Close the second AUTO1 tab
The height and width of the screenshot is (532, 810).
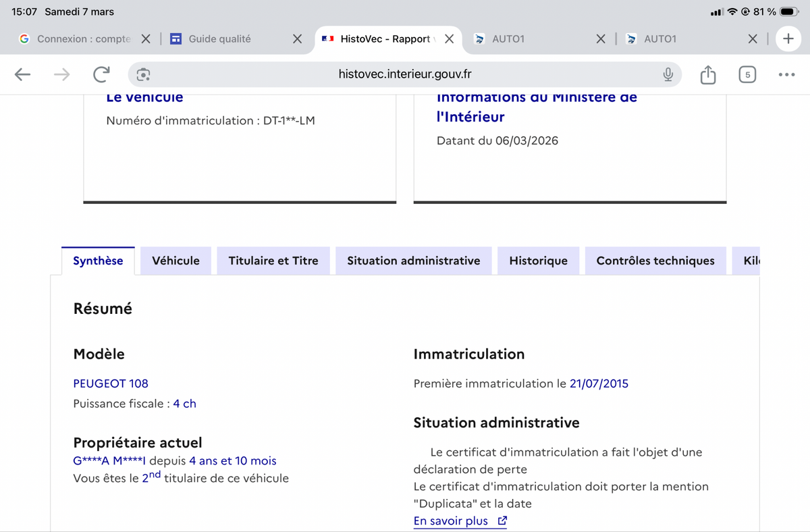(x=753, y=39)
